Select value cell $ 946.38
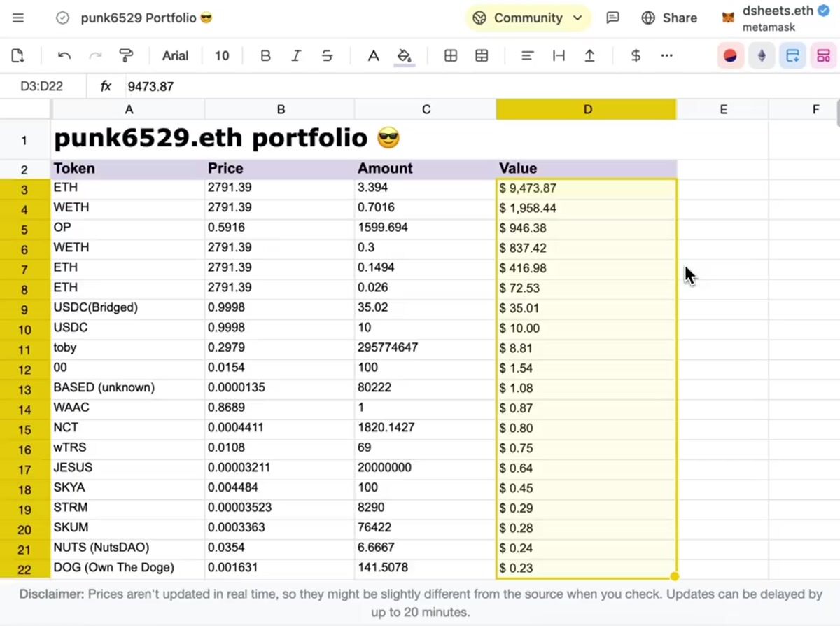840x626 pixels. click(x=587, y=228)
